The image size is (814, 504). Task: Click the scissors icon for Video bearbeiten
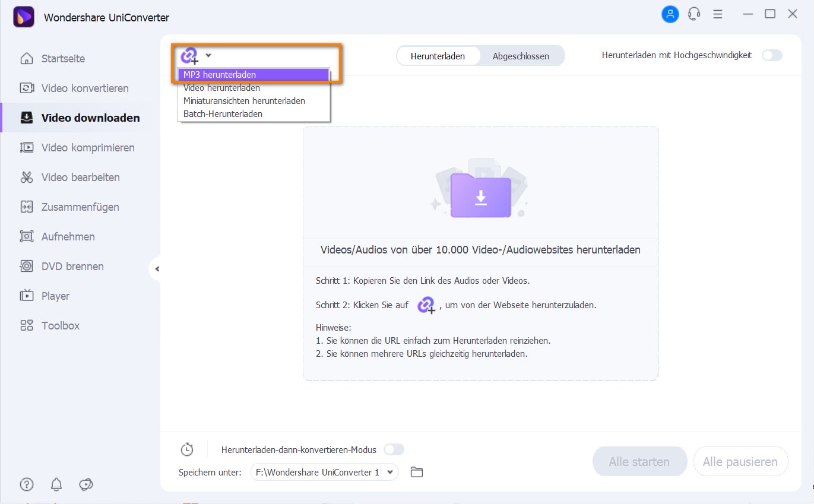click(27, 177)
